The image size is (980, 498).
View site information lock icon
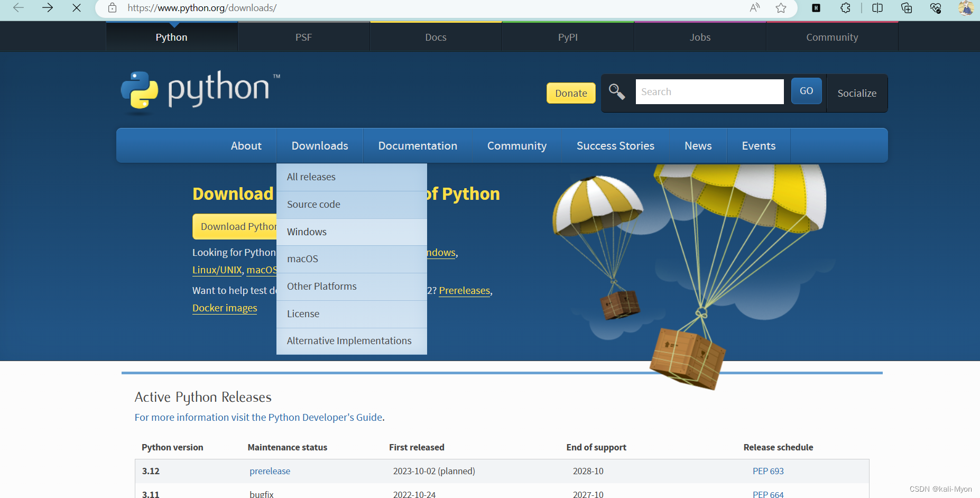click(x=112, y=8)
